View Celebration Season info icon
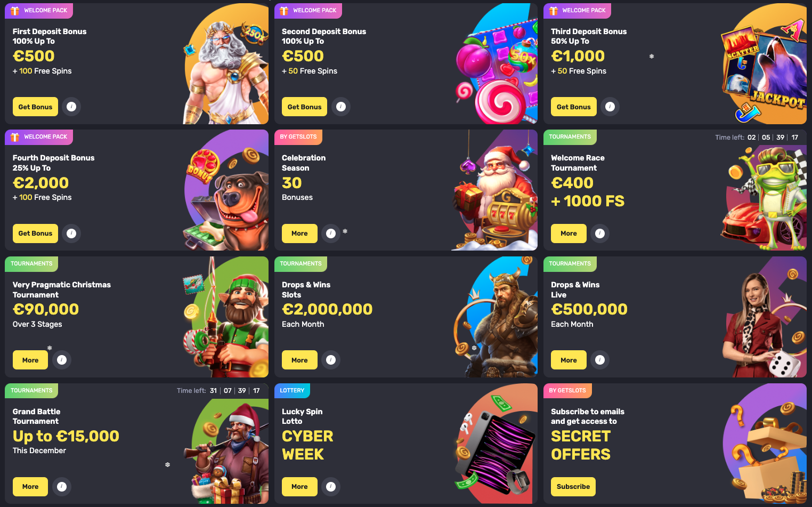812x507 pixels. pos(331,234)
